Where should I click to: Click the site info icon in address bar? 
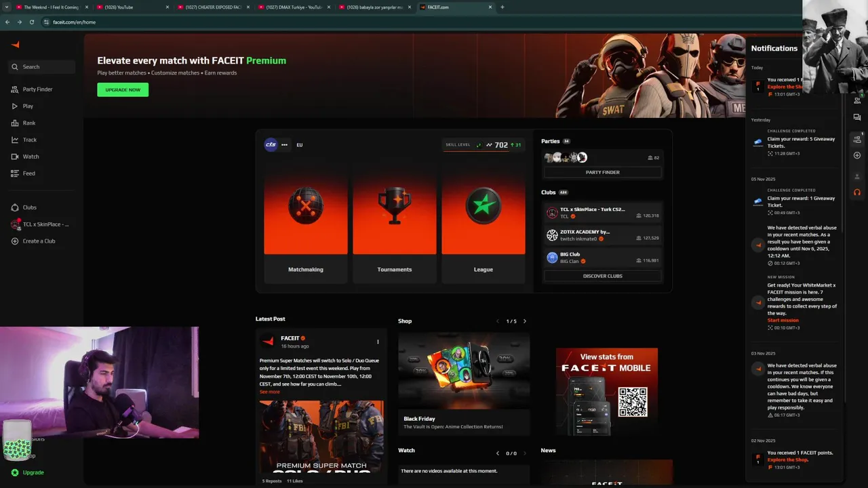(x=46, y=22)
